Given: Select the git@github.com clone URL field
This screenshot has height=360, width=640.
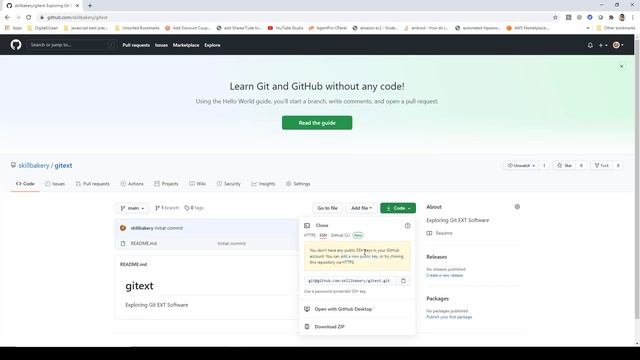Looking at the screenshot, I should coord(351,281).
